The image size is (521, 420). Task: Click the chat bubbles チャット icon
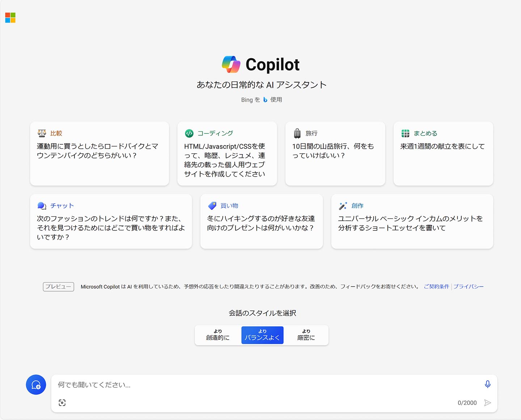[42, 206]
